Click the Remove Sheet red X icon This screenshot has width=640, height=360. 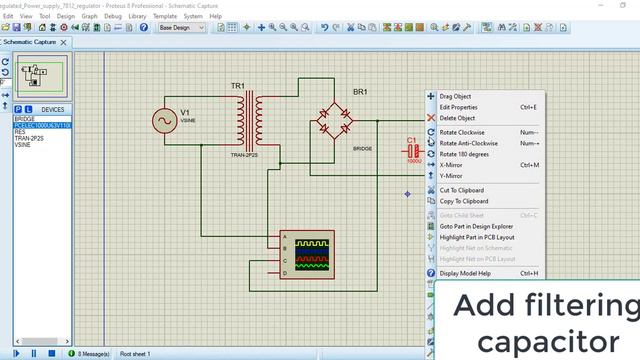click(x=538, y=27)
